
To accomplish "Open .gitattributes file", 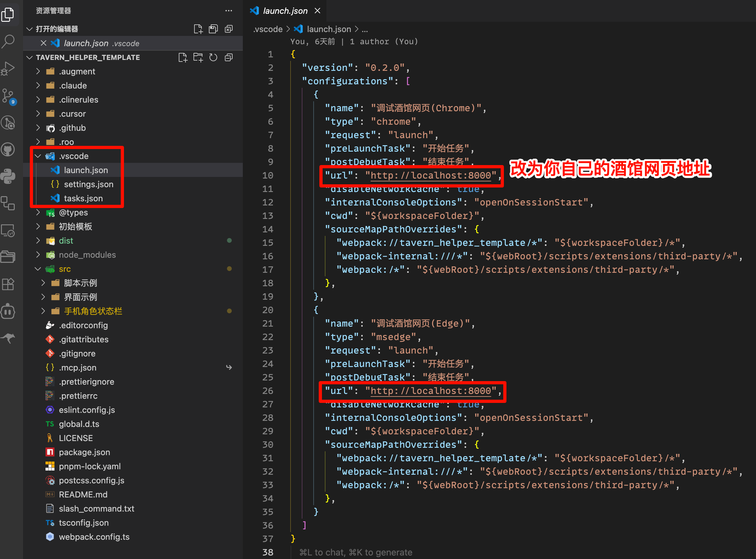I will click(x=133, y=339).
